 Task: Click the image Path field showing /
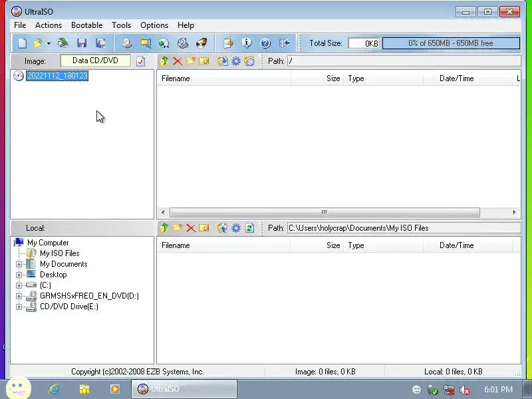pos(404,61)
